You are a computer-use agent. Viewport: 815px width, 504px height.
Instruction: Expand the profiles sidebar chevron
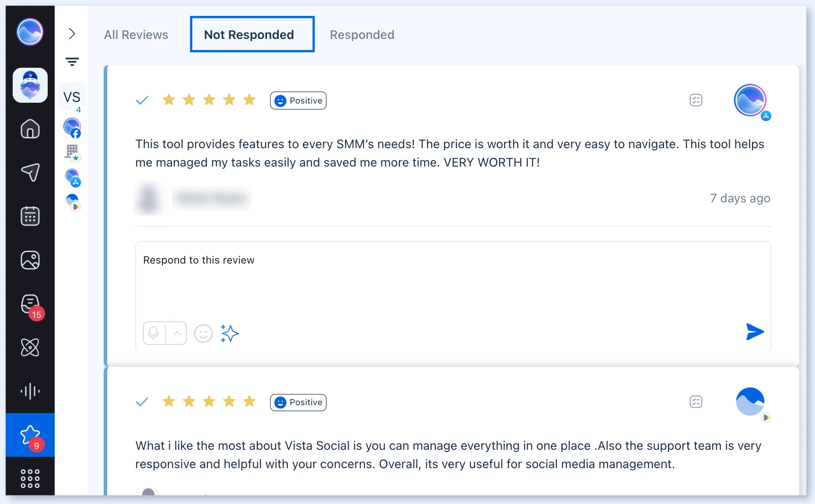pyautogui.click(x=72, y=34)
